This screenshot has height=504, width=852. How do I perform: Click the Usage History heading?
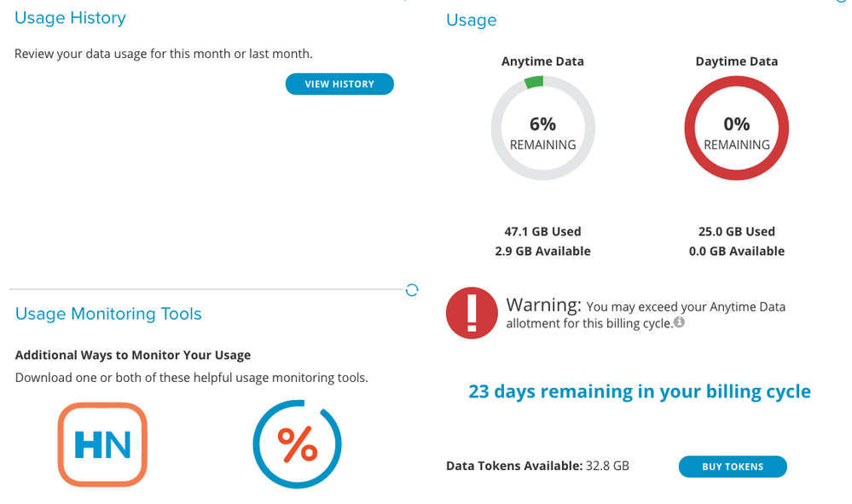70,18
